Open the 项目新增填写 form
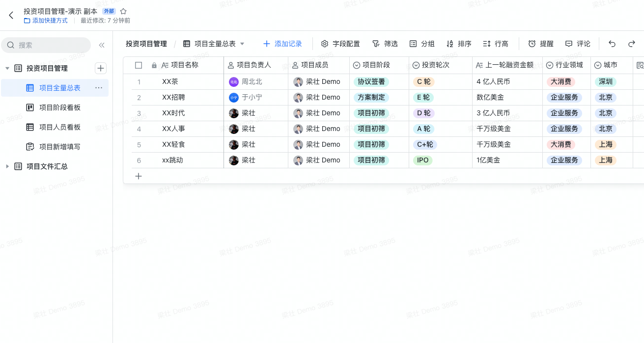 (x=59, y=147)
